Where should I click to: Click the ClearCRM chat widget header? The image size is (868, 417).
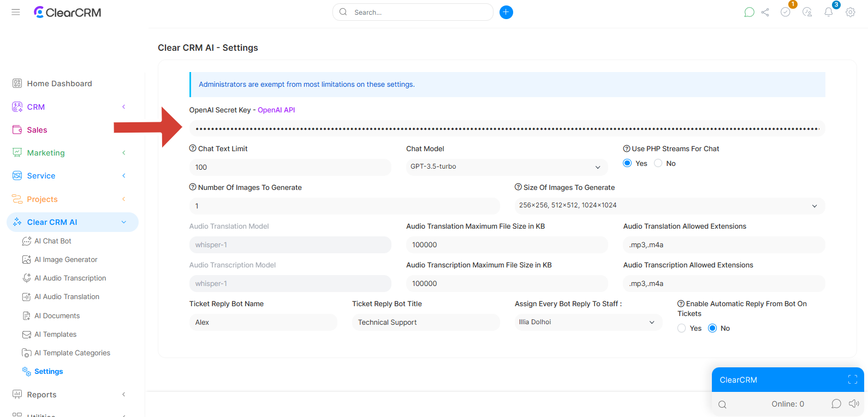pos(788,380)
